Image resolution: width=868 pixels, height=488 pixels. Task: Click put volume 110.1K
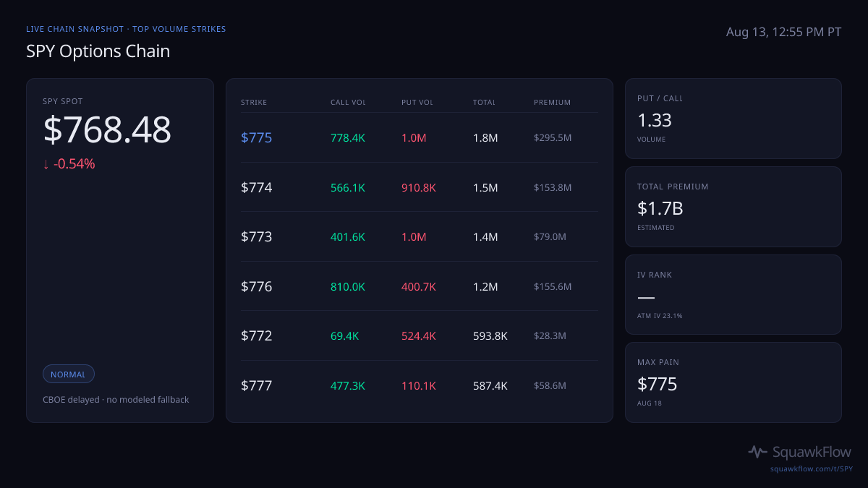coord(419,385)
